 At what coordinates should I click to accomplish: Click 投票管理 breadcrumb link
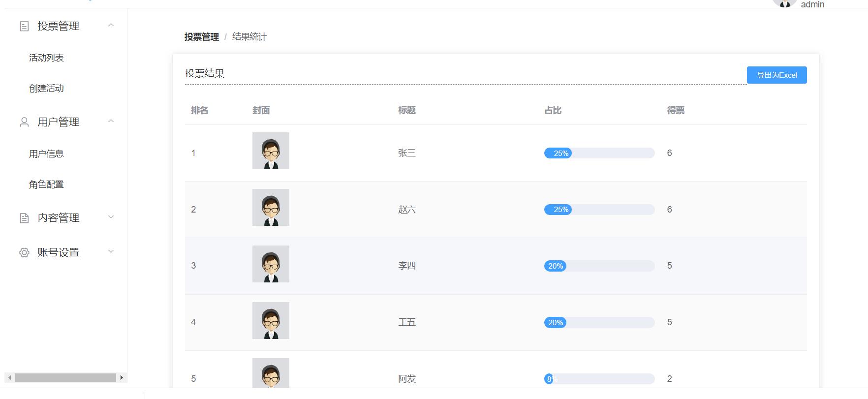[202, 37]
